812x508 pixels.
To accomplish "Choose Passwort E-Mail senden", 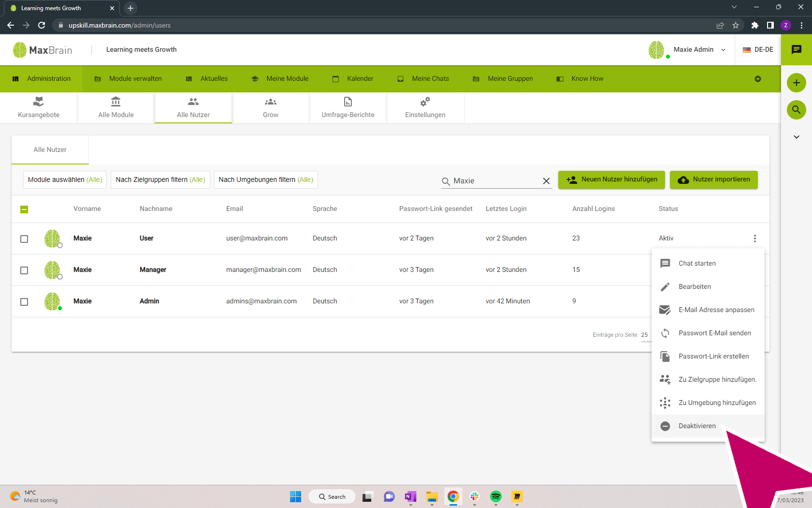I will [x=708, y=333].
